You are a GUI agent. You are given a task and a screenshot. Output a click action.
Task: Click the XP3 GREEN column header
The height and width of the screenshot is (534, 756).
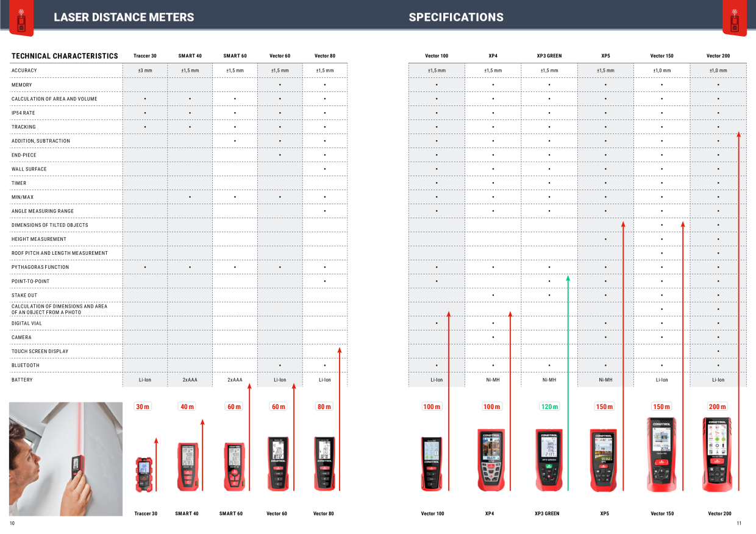(x=549, y=56)
